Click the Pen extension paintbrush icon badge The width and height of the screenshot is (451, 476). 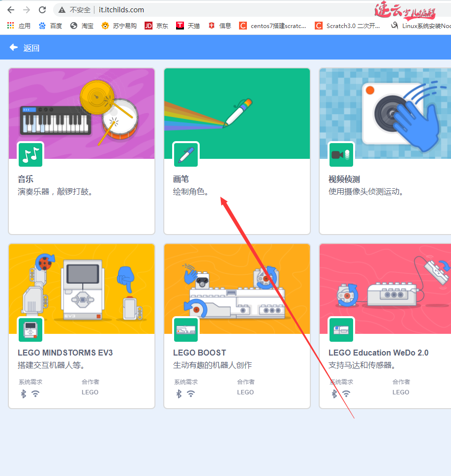point(185,154)
